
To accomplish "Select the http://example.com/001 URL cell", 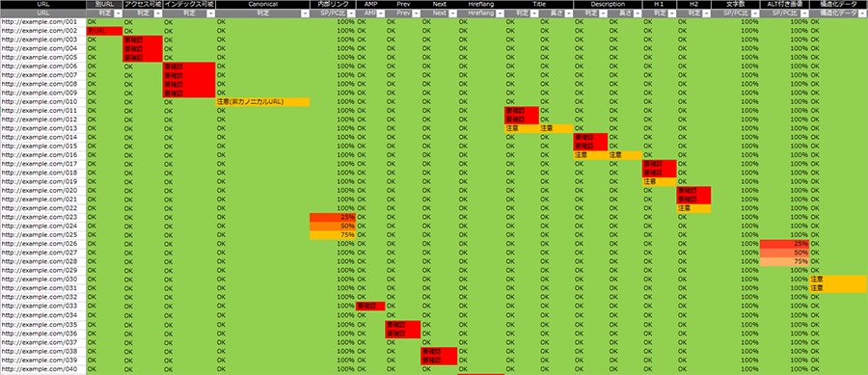I will pos(43,22).
